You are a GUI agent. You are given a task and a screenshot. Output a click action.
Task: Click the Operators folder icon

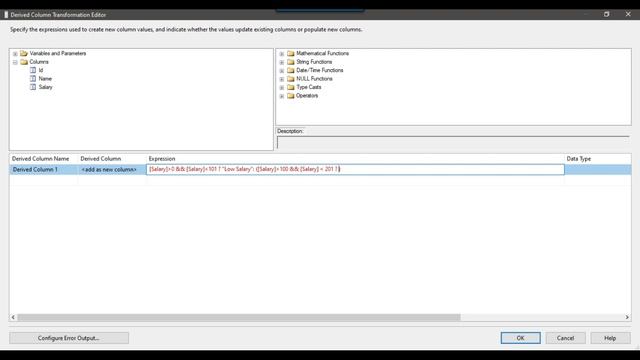(x=291, y=96)
